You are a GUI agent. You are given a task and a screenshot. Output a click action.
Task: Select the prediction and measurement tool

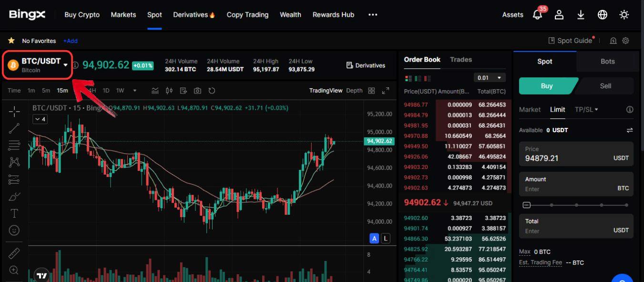pyautogui.click(x=14, y=179)
